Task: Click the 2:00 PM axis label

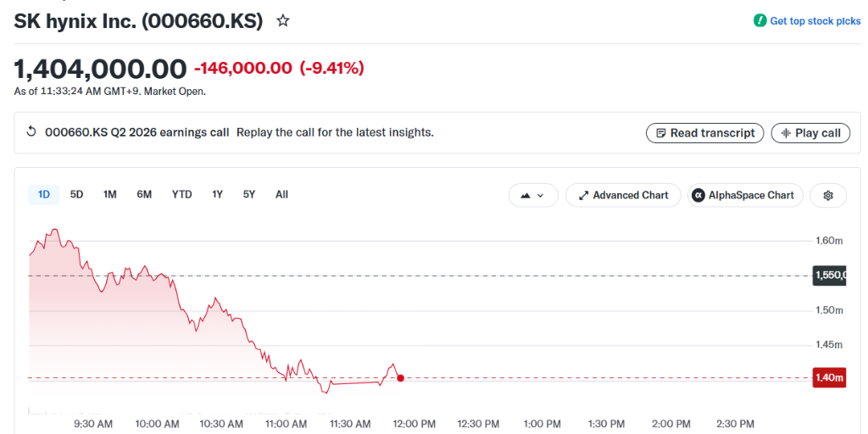Action: [x=672, y=424]
